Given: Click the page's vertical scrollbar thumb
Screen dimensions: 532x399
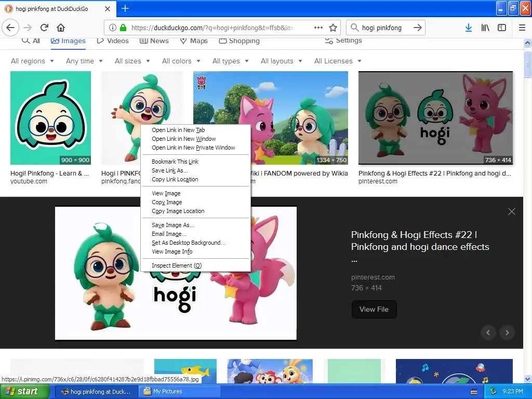Looking at the screenshot, I should pos(528,64).
